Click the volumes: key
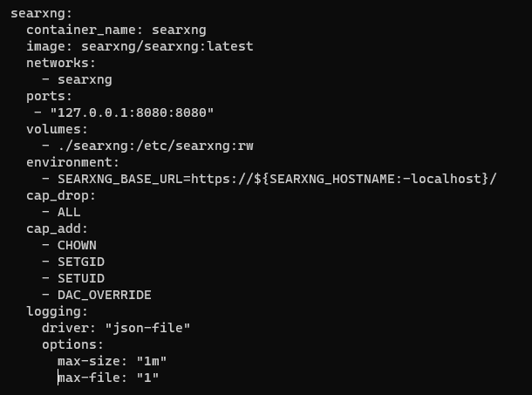Viewport: 532px width, 395px height. click(x=57, y=129)
